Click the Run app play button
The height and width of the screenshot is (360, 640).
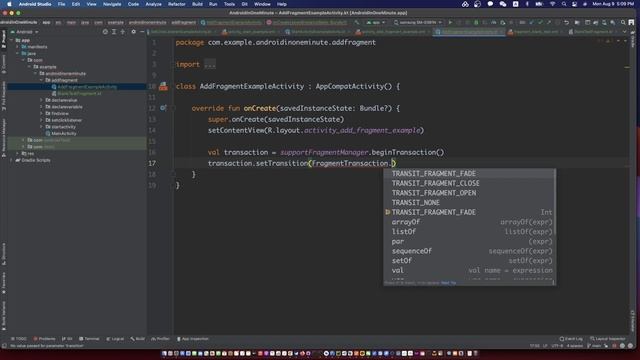point(450,22)
